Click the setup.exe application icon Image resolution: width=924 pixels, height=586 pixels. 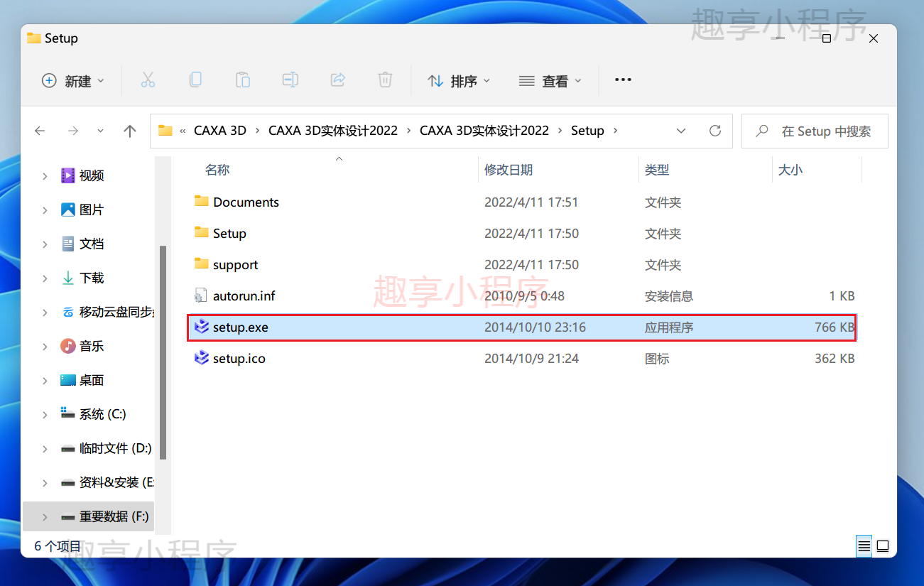202,327
